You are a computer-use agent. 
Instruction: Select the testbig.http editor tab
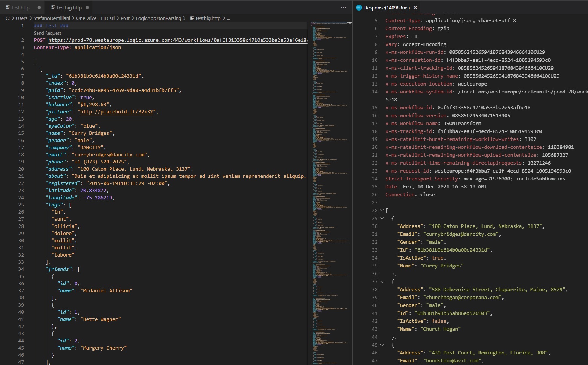pyautogui.click(x=69, y=8)
